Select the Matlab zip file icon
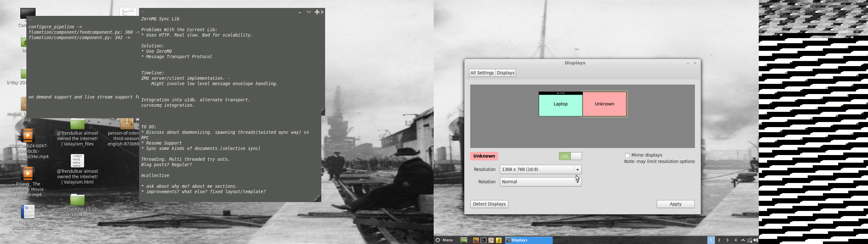 point(23,104)
